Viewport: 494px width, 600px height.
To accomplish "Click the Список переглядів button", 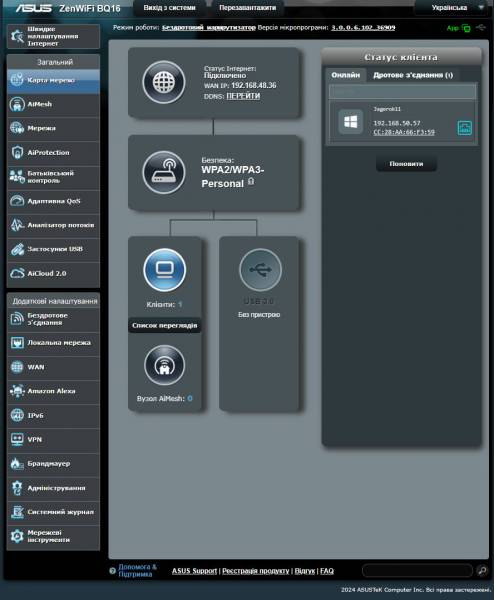I will click(165, 326).
